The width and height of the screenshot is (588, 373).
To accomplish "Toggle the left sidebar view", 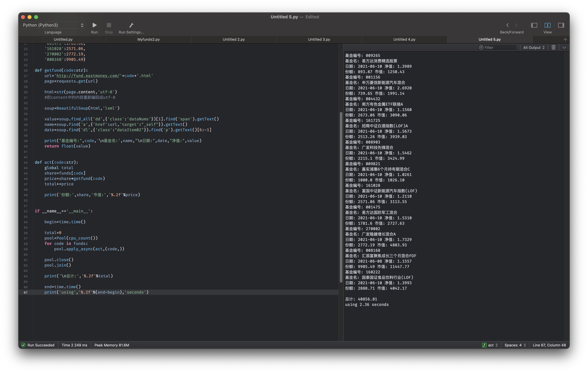I will tap(534, 25).
